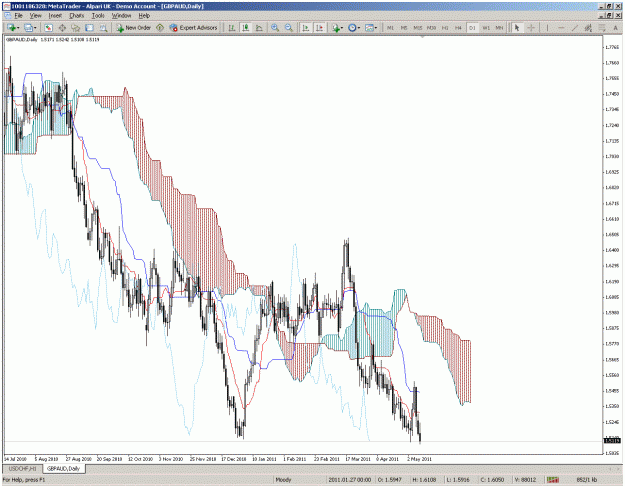Toggle Auto Scroll chart icon

306,28
